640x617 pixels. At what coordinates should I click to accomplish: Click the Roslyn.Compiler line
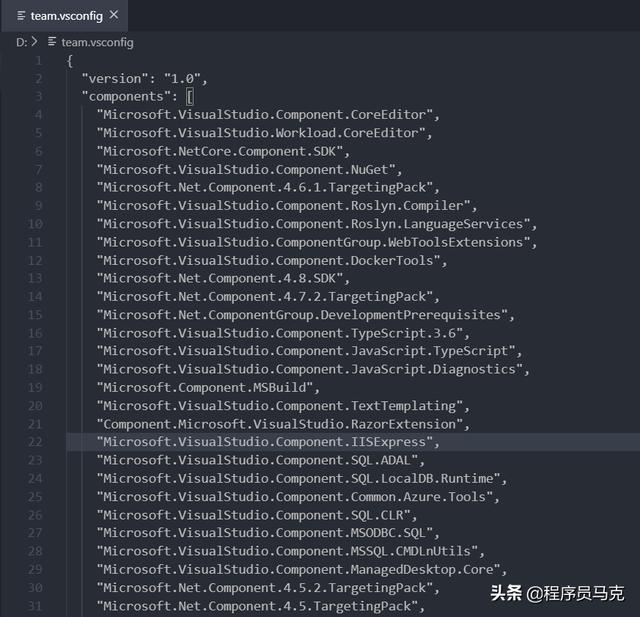click(287, 206)
